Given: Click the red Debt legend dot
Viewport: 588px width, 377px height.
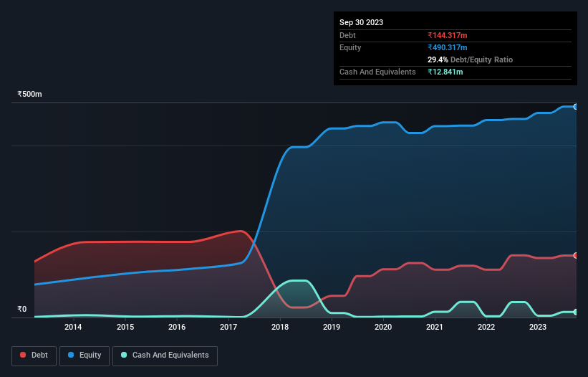Looking at the screenshot, I should (23, 355).
